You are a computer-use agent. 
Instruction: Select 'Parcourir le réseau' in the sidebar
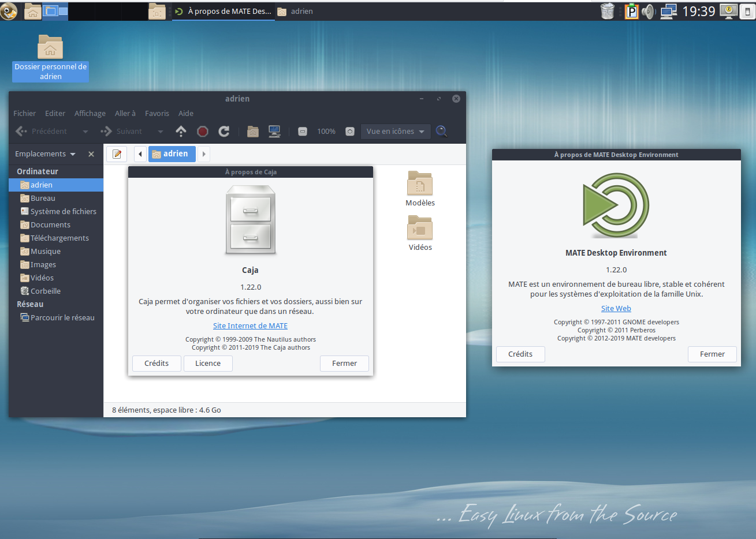[56, 317]
